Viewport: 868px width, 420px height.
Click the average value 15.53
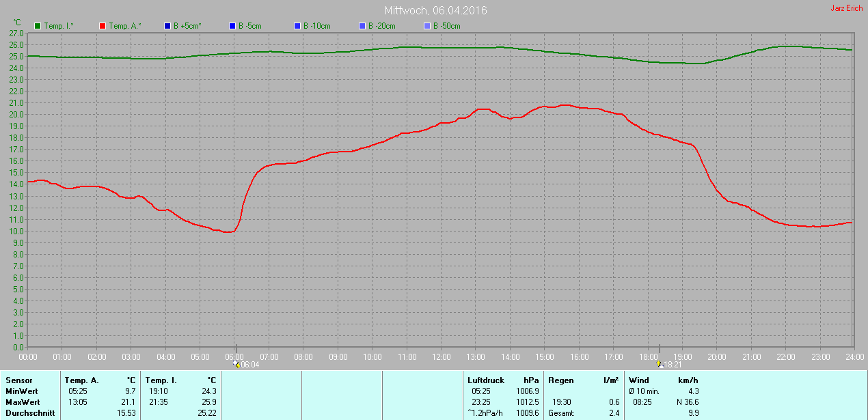click(x=126, y=413)
